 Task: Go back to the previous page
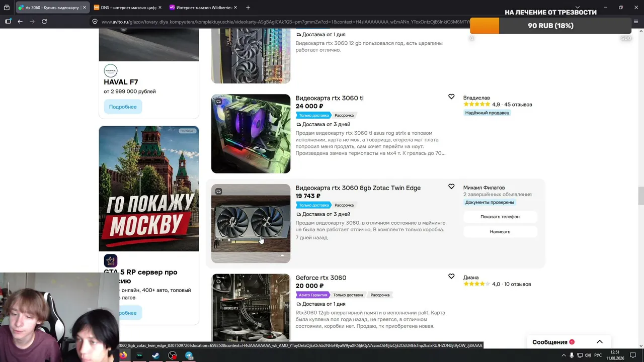(x=20, y=22)
